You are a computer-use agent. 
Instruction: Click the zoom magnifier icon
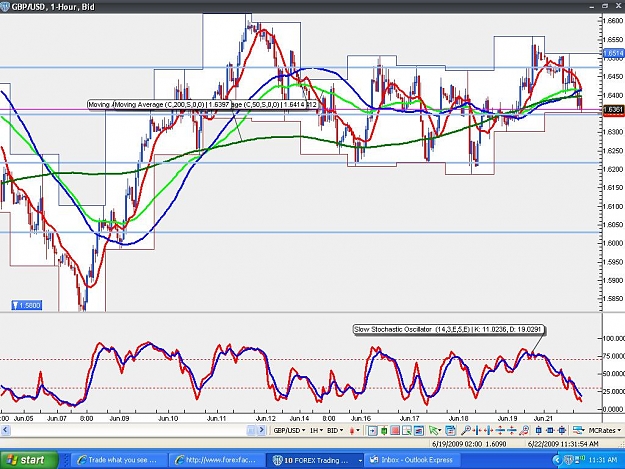click(465, 430)
